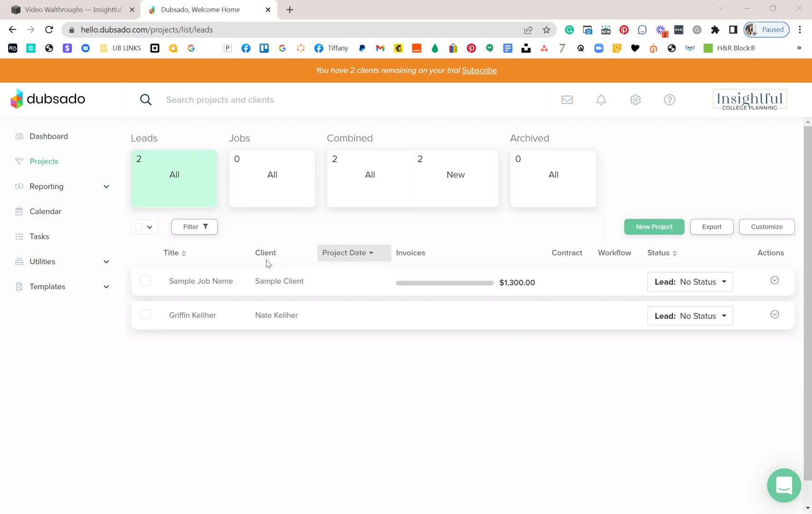812x514 pixels.
Task: Open the Griffin Keliher project
Action: coord(192,315)
